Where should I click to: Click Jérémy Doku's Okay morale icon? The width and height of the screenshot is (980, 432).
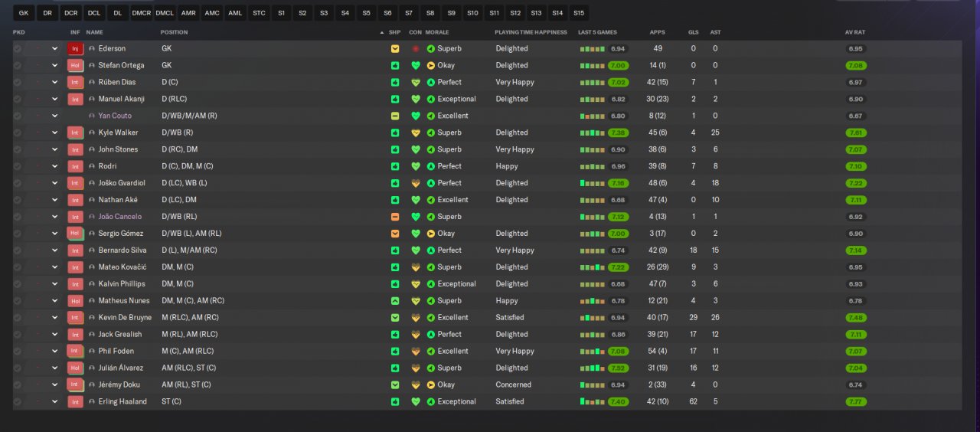point(431,385)
